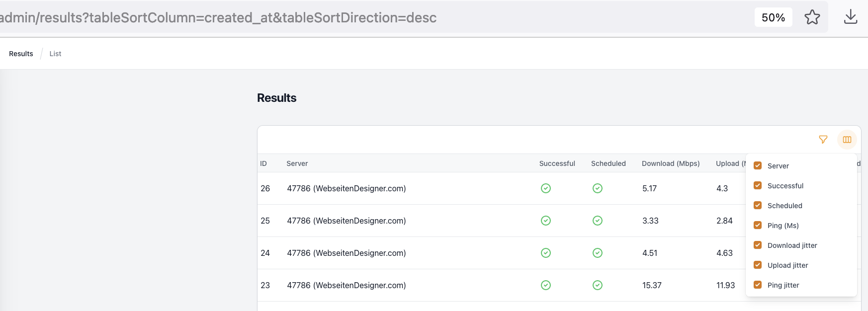Sort table by ID column header
The height and width of the screenshot is (311, 868).
click(x=263, y=163)
